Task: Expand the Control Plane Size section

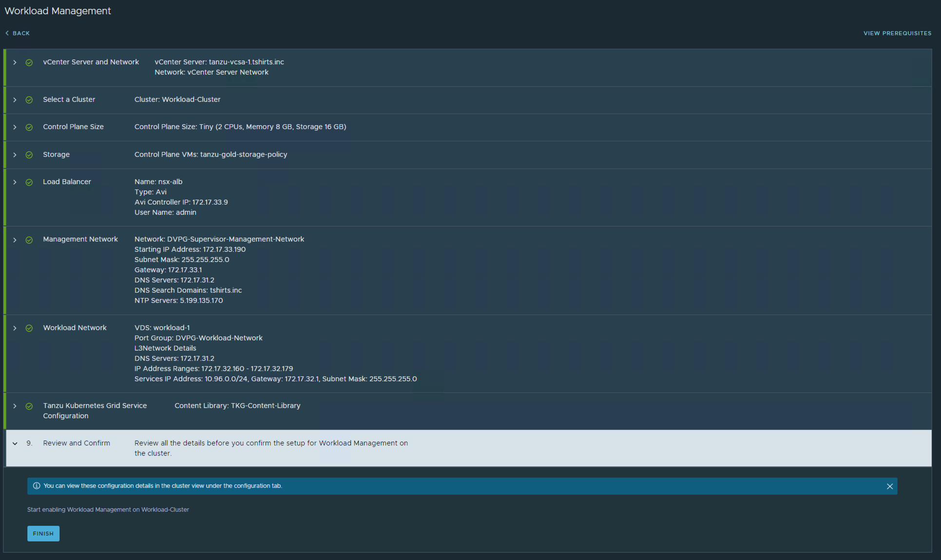Action: pyautogui.click(x=15, y=127)
